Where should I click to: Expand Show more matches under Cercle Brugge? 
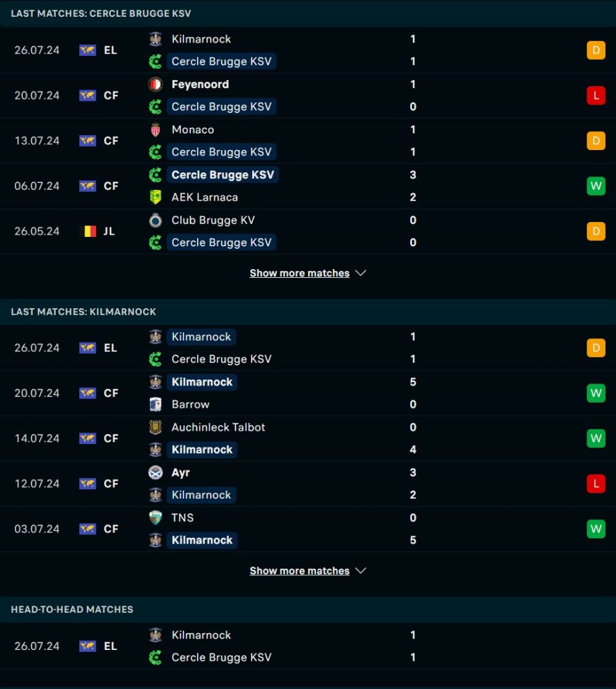299,273
